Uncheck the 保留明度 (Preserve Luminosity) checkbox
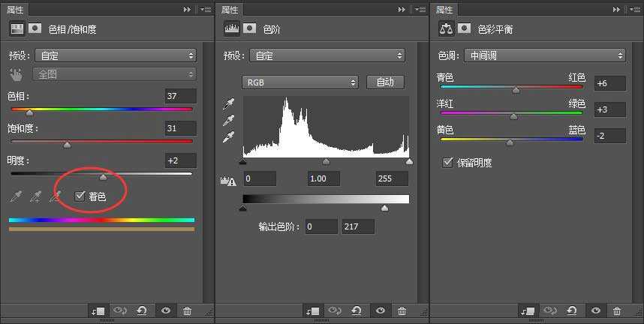The height and width of the screenshot is (324, 644). click(448, 162)
